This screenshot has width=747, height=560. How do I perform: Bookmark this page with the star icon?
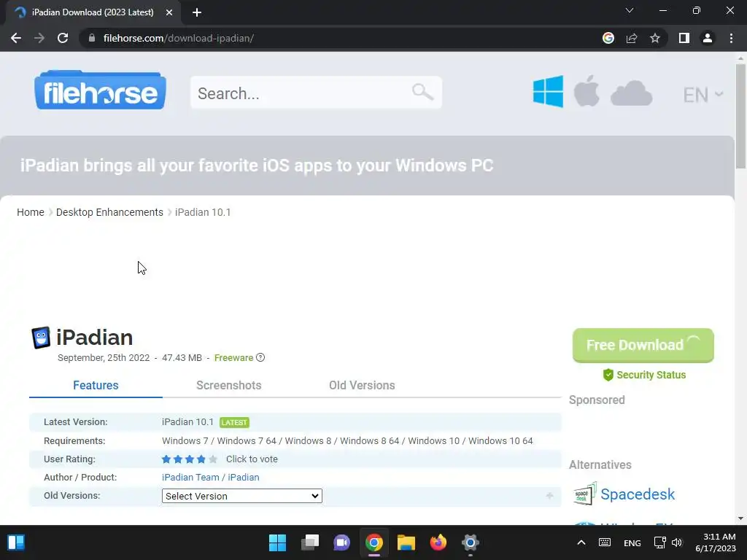click(655, 38)
